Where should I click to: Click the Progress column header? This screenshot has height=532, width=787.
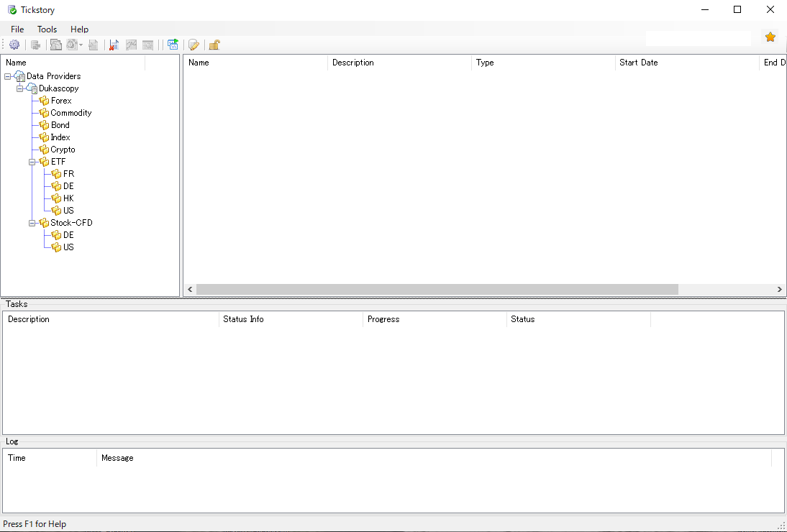pyautogui.click(x=435, y=319)
